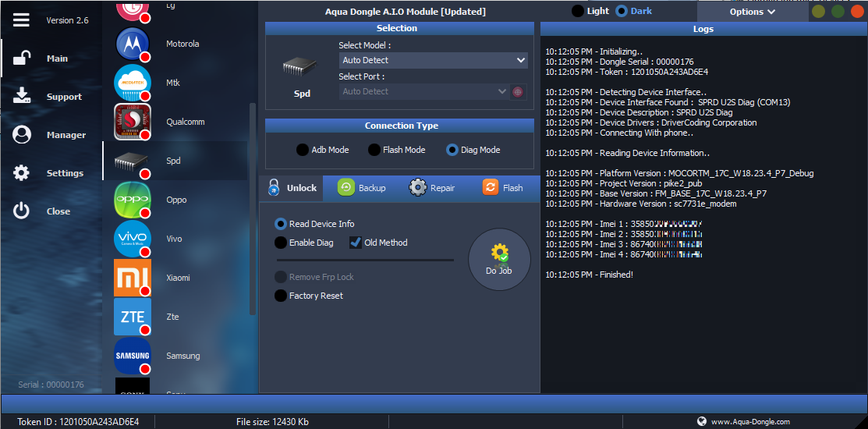The image size is (868, 429).
Task: Select the Main padlock icon
Action: [x=22, y=58]
